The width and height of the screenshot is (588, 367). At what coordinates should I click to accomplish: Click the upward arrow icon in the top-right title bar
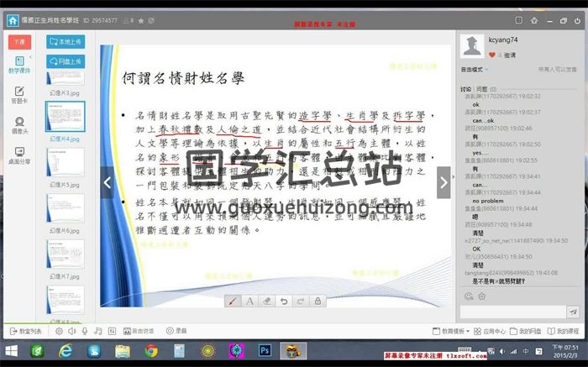tap(534, 20)
